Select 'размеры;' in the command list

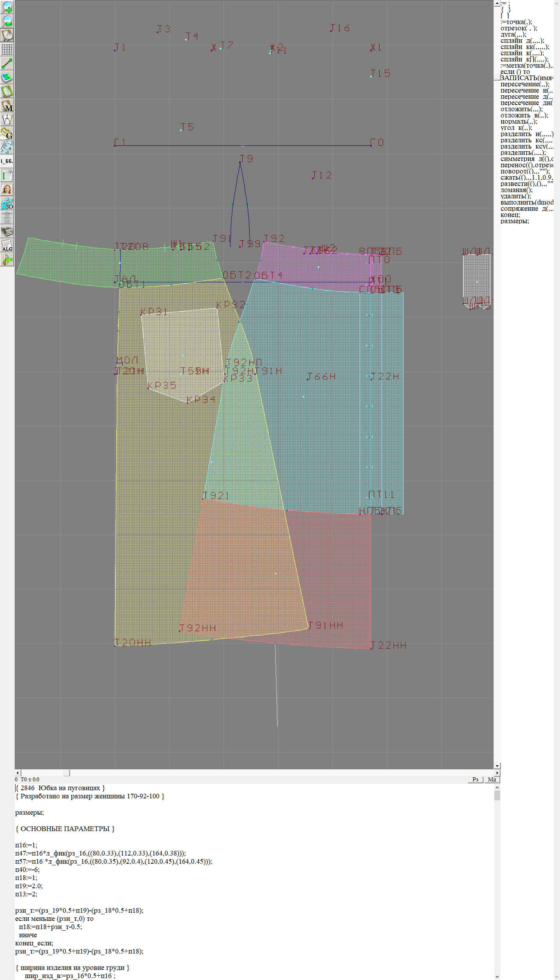(514, 221)
